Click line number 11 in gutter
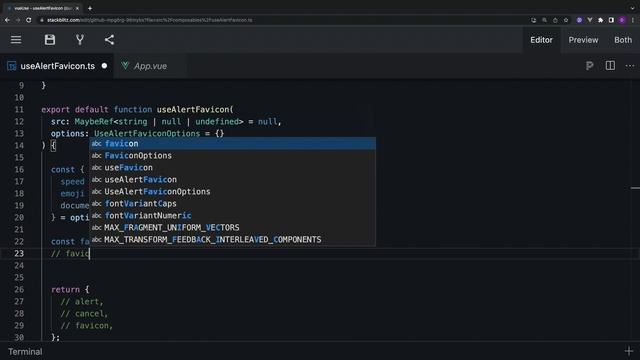640x360 pixels. pos(19,109)
